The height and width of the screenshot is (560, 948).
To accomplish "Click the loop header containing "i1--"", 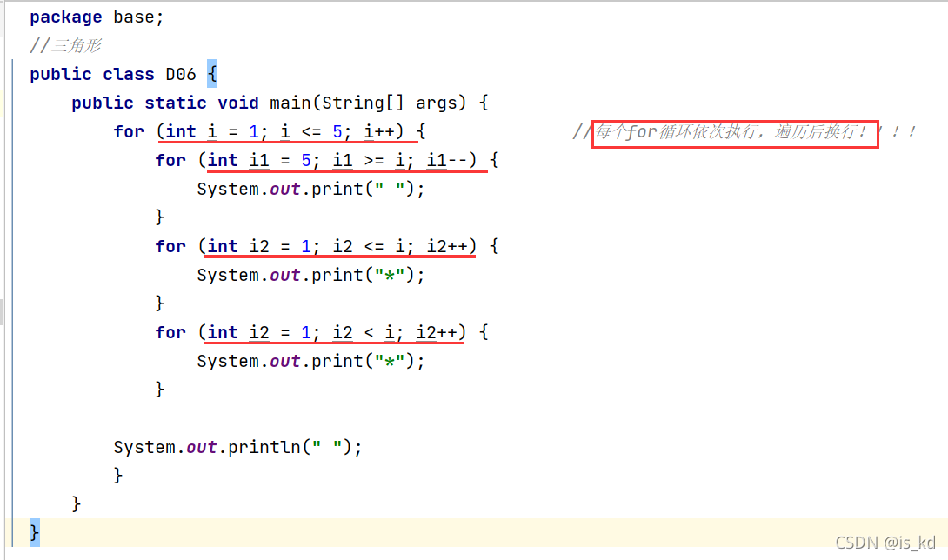I will (x=327, y=160).
